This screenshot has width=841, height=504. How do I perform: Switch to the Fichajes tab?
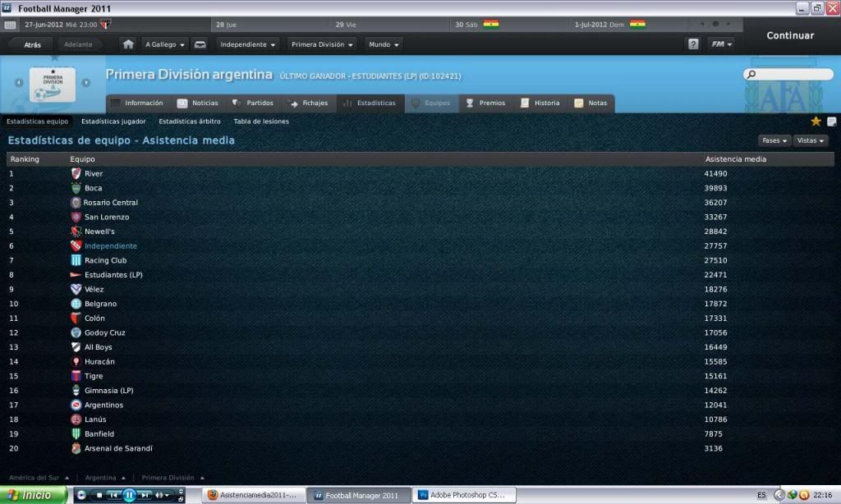coord(309,103)
